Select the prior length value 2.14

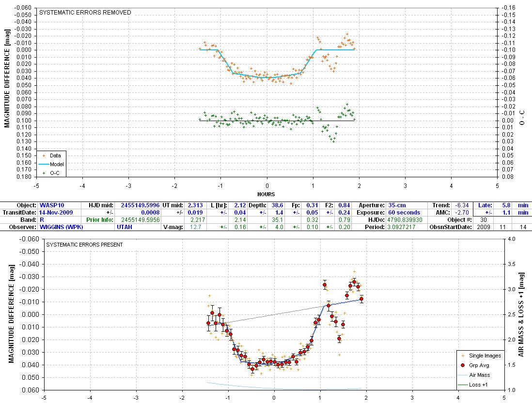point(240,219)
